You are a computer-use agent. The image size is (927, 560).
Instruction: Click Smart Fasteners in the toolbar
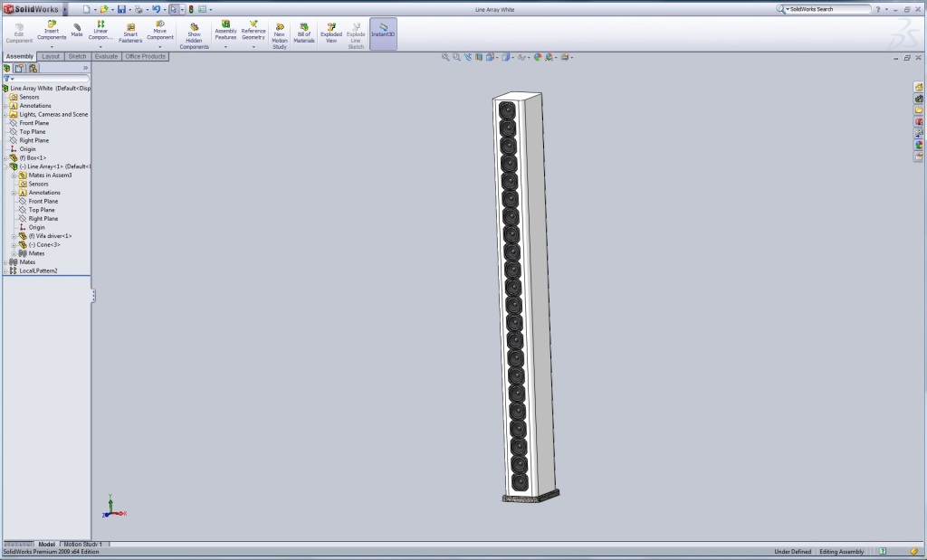pos(130,33)
